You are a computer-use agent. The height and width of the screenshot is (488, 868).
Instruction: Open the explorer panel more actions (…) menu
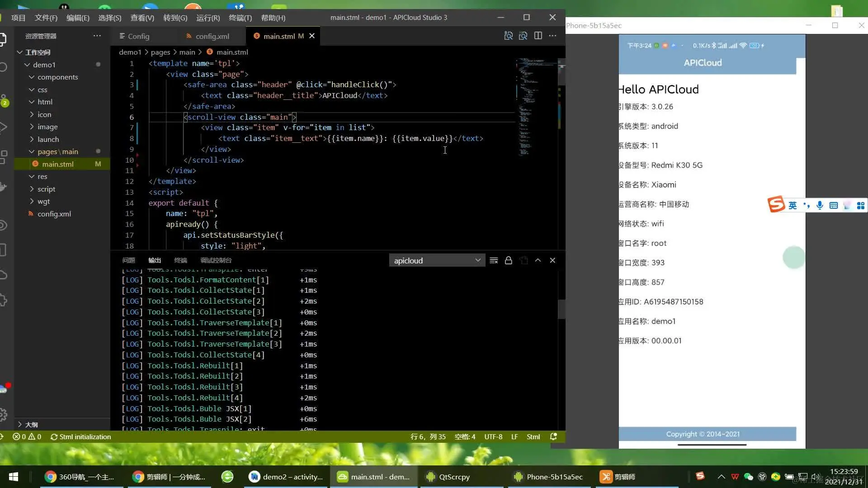coord(97,36)
